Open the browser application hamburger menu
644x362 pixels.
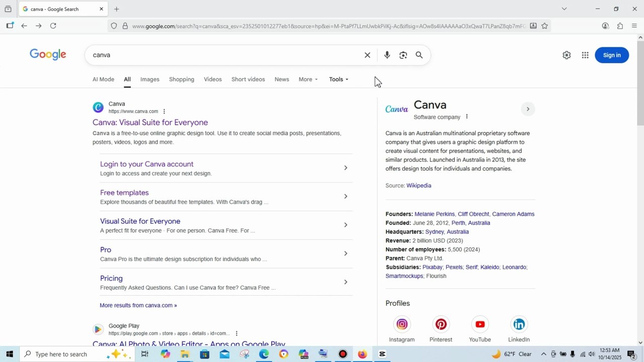click(634, 26)
